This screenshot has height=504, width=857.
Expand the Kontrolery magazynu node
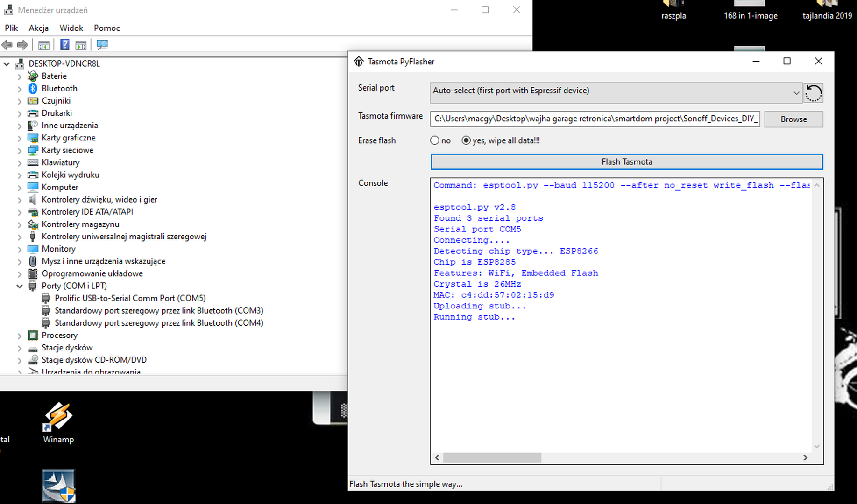pyautogui.click(x=20, y=224)
